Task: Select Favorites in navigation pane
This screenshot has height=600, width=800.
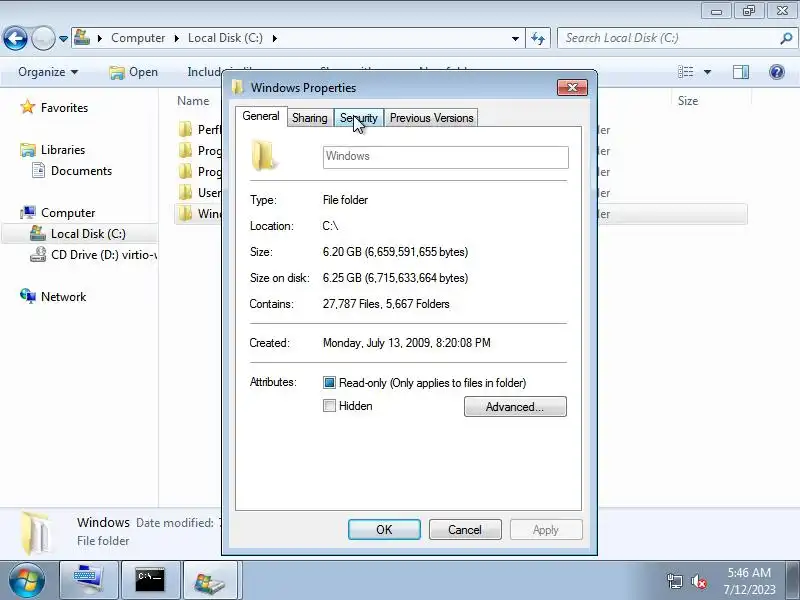Action: 64,108
